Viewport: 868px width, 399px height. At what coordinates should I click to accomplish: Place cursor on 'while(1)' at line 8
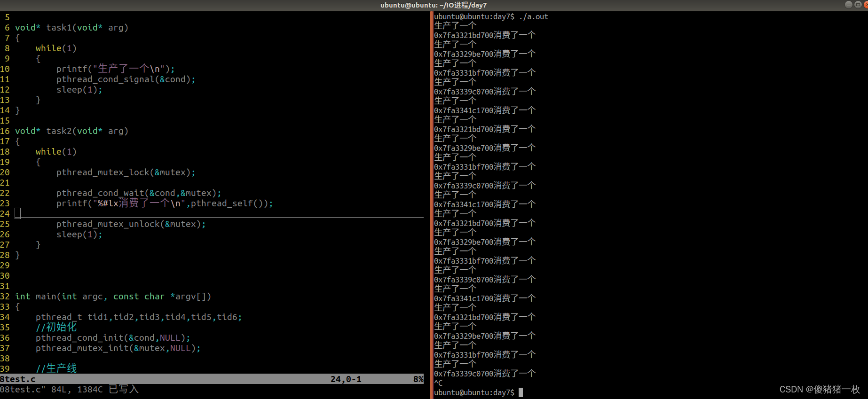pos(56,48)
